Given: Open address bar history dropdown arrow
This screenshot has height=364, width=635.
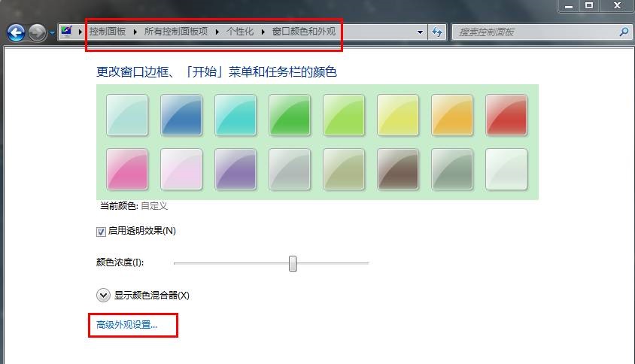Looking at the screenshot, I should [420, 32].
